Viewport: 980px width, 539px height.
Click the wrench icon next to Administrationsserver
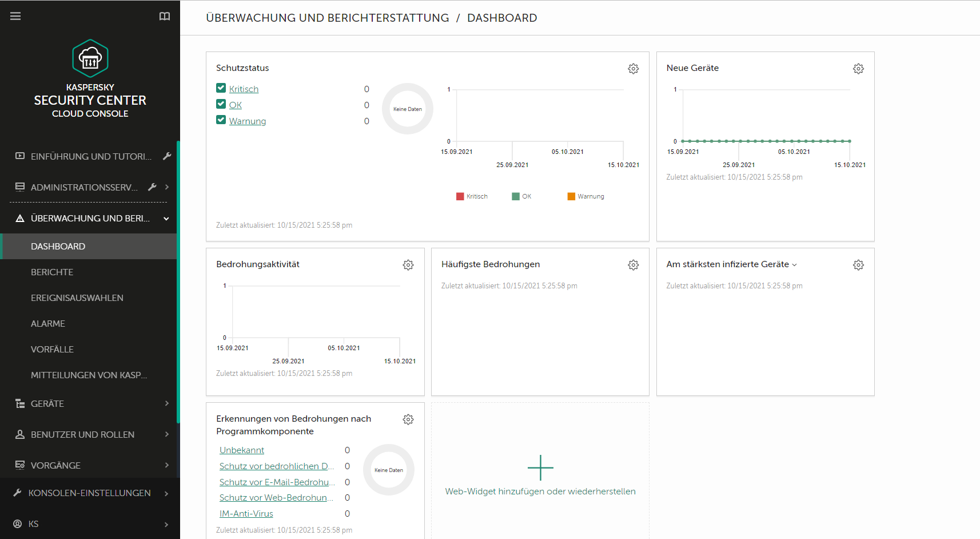pos(152,187)
